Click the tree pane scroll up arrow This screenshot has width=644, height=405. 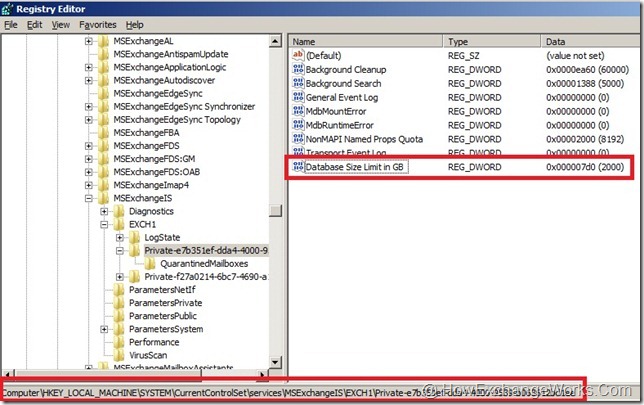coord(275,41)
